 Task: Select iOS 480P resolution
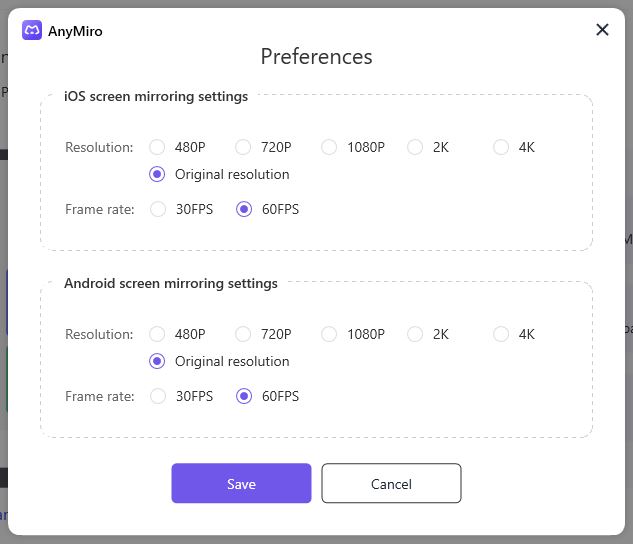157,147
